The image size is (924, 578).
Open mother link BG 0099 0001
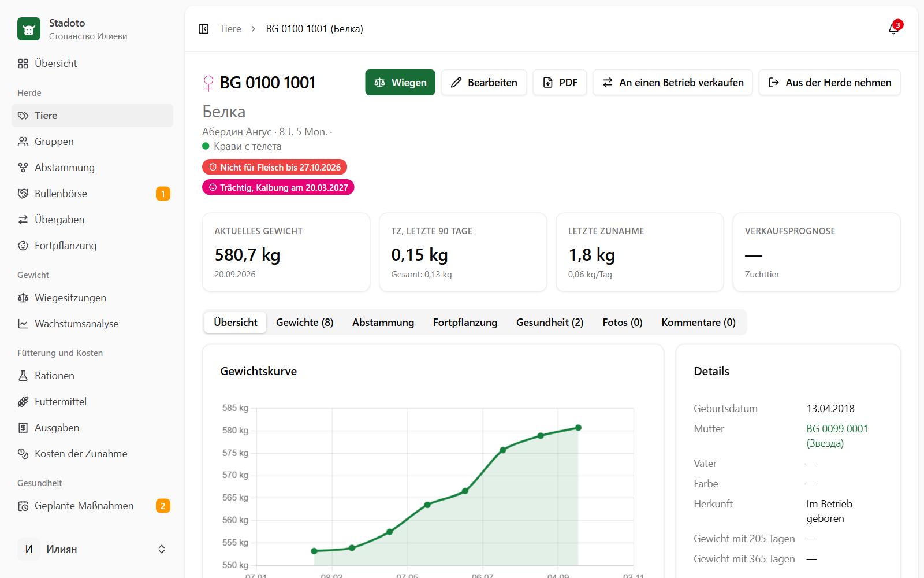coord(837,436)
